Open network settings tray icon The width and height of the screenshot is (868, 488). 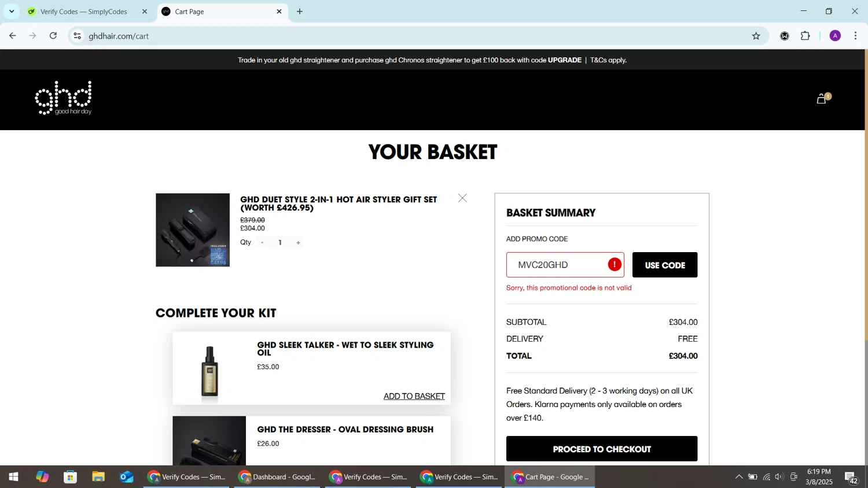click(767, 477)
